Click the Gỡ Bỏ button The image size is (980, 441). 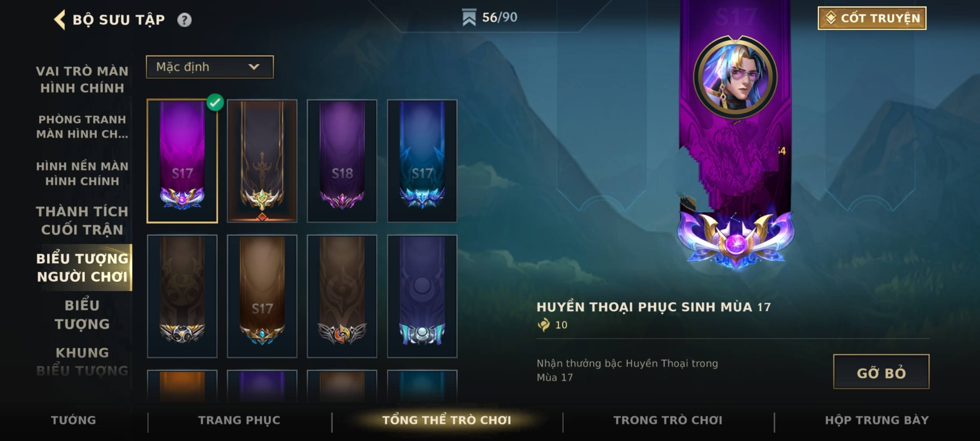tap(881, 372)
